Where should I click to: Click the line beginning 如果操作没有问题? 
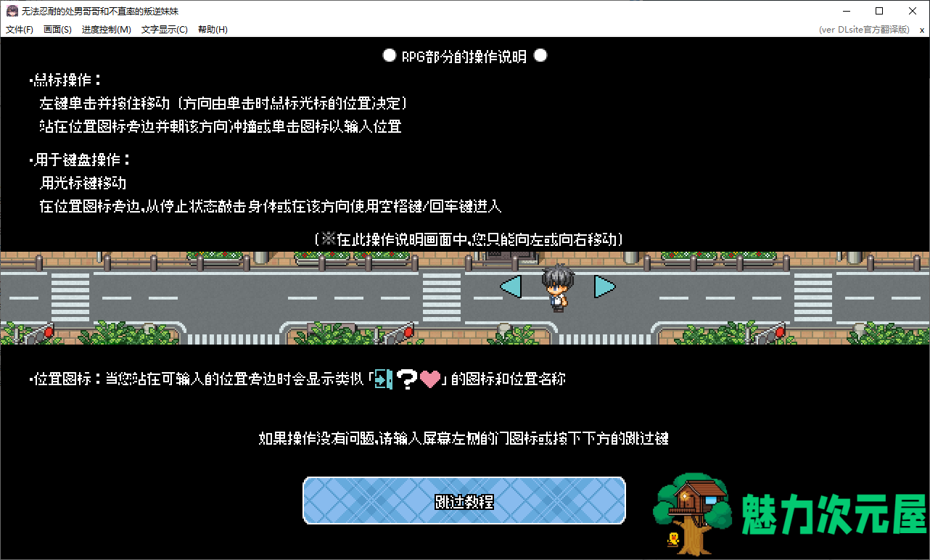tap(464, 438)
